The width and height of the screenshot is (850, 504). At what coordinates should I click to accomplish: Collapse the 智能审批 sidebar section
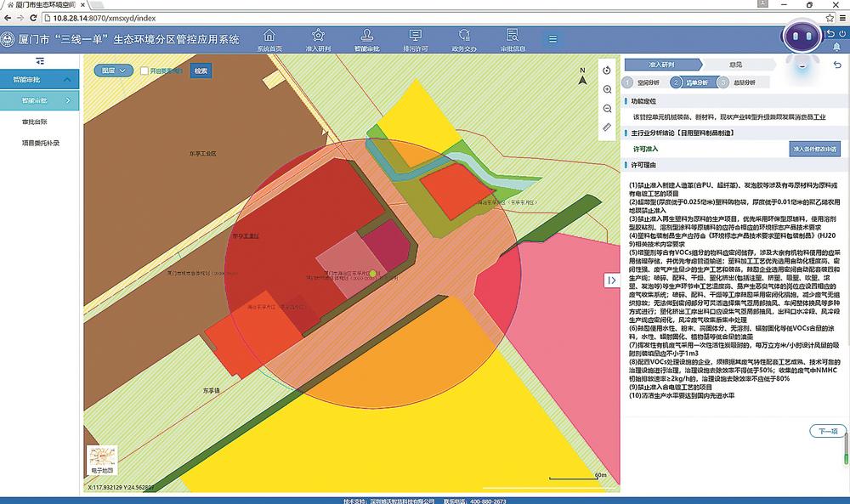72,79
